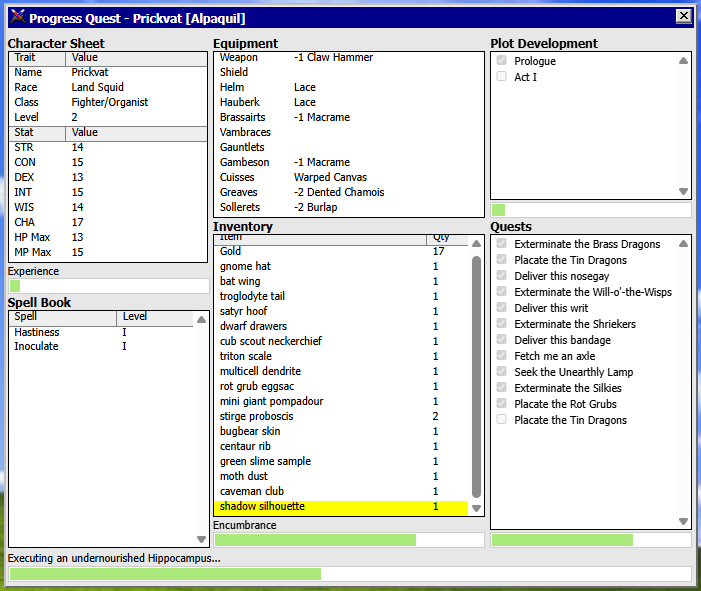Click the Race Land Squid row

point(108,88)
